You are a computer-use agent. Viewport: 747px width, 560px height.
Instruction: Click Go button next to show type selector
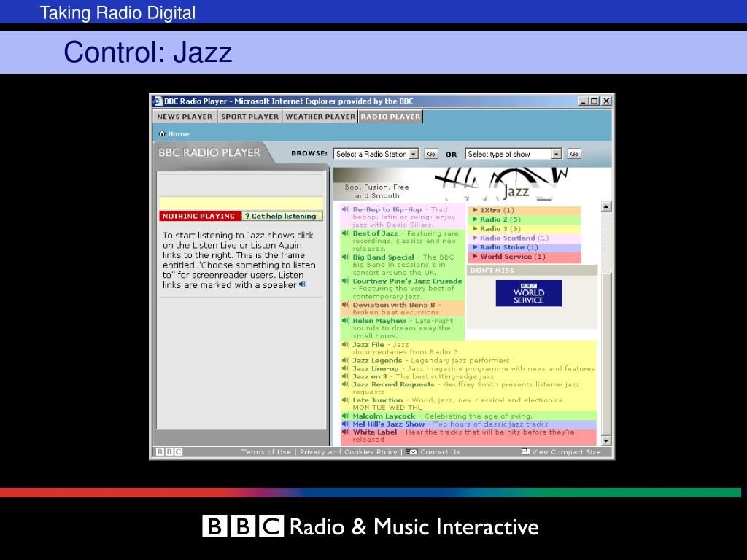tap(574, 154)
